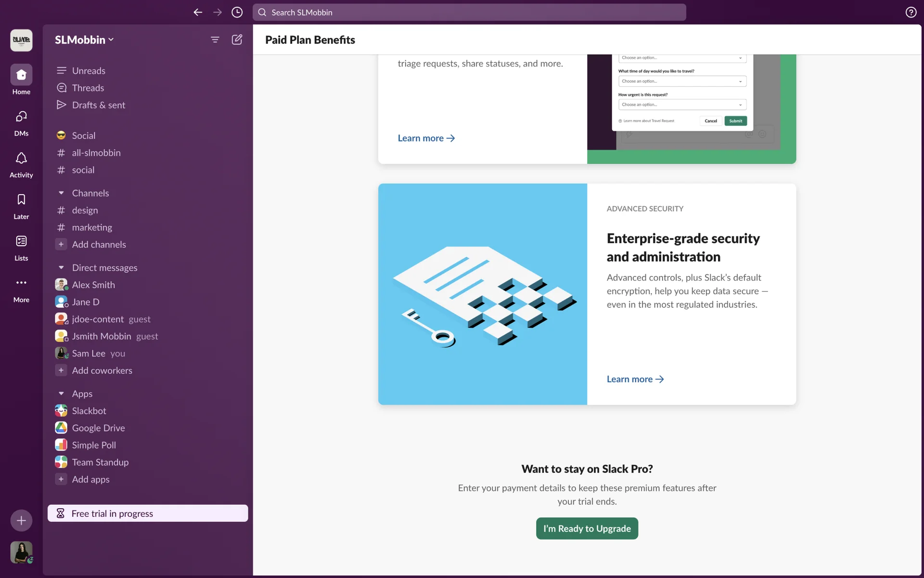Collapse the Apps section

click(61, 394)
